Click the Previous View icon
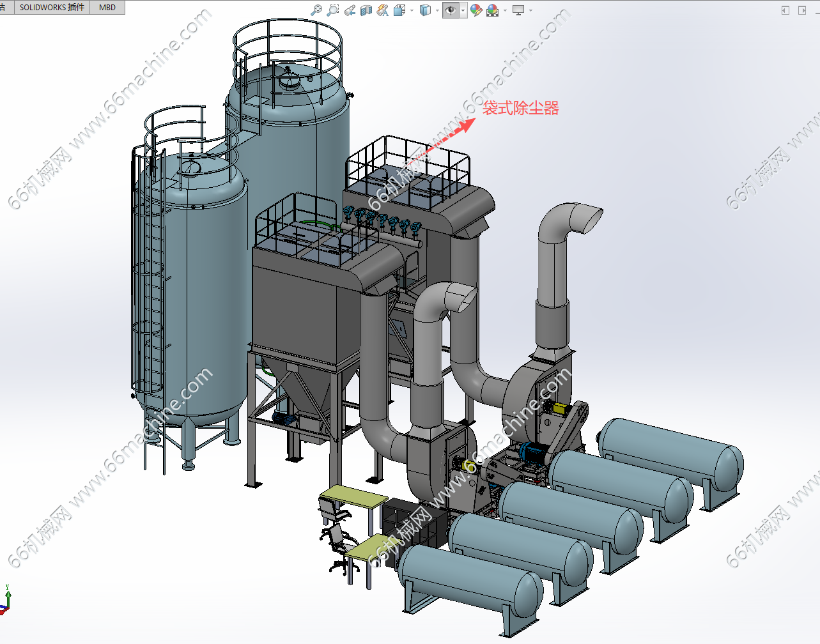Image resolution: width=820 pixels, height=644 pixels. click(350, 10)
